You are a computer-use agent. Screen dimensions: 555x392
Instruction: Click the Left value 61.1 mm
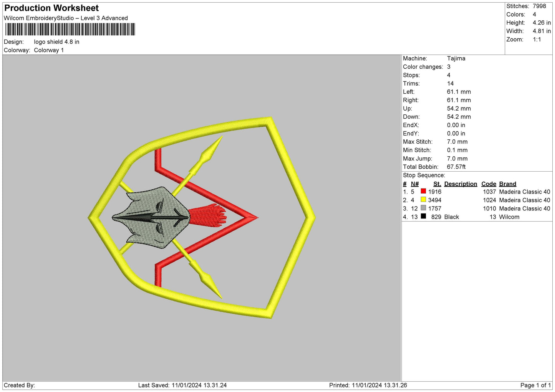459,92
